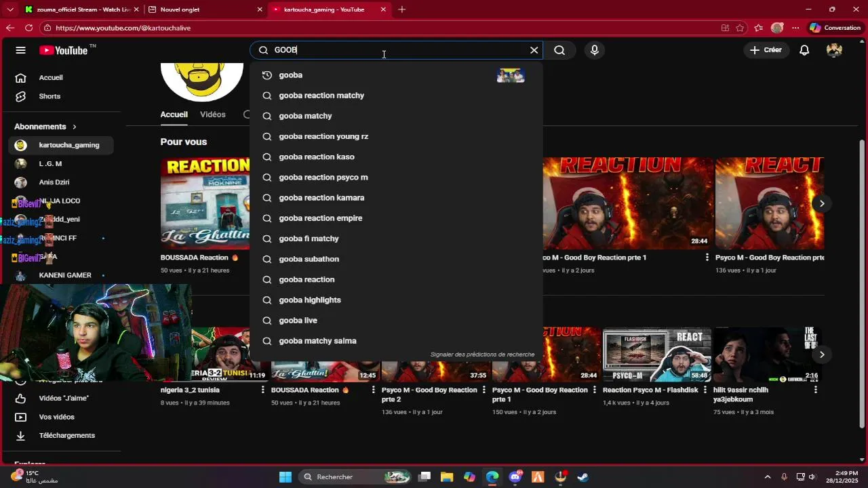Open Steam from the taskbar
The width and height of the screenshot is (868, 488).
click(x=583, y=477)
